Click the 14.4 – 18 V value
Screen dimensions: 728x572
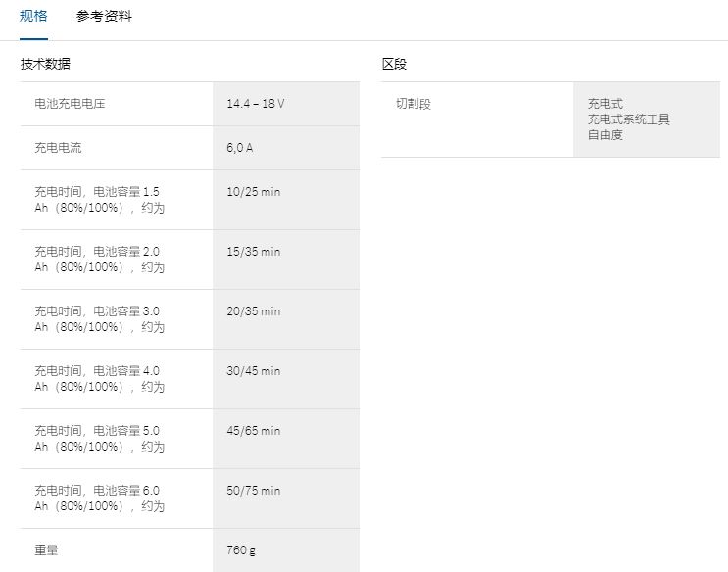point(255,104)
